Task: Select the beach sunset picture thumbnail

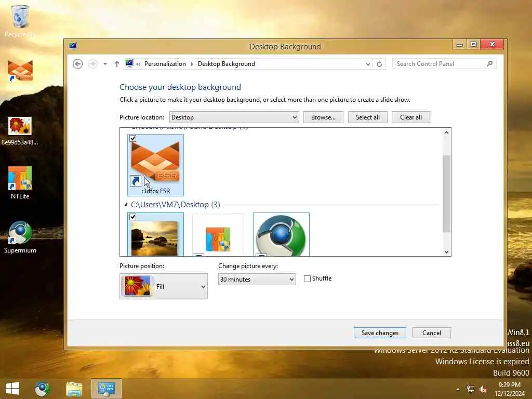Action: (x=155, y=235)
